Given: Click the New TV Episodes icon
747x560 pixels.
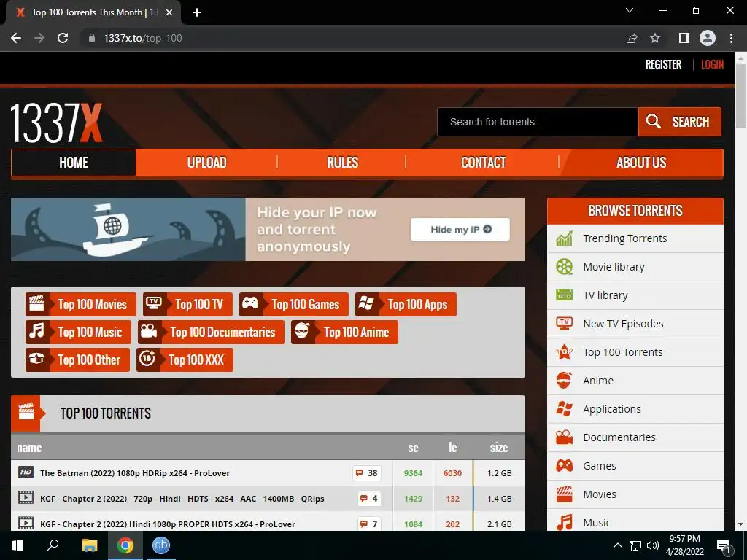Looking at the screenshot, I should (564, 324).
